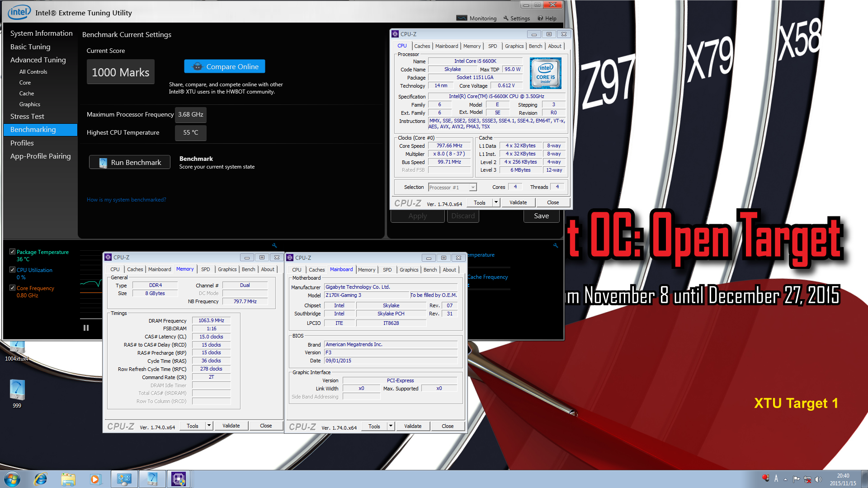
Task: Click Tools button in CPU-Z Mainboard window
Action: click(374, 426)
